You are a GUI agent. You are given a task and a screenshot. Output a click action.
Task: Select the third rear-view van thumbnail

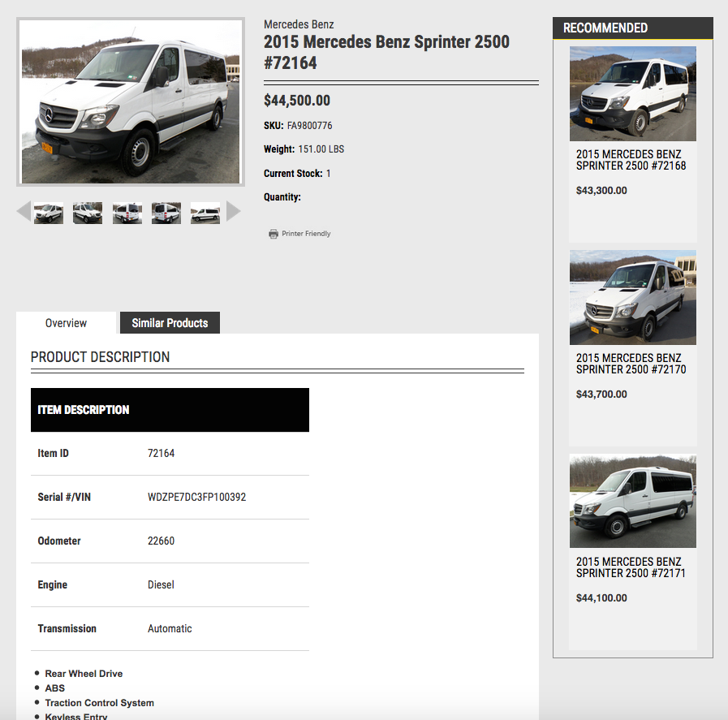point(127,213)
